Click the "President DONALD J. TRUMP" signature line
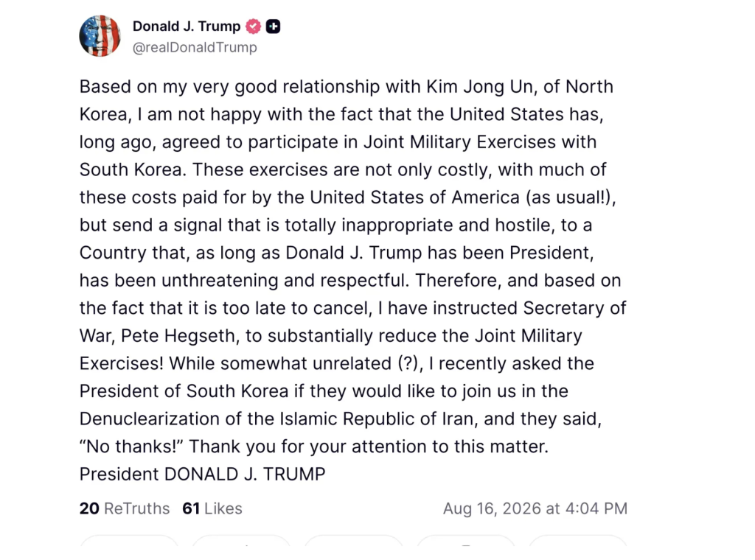The image size is (755, 560). 202,475
